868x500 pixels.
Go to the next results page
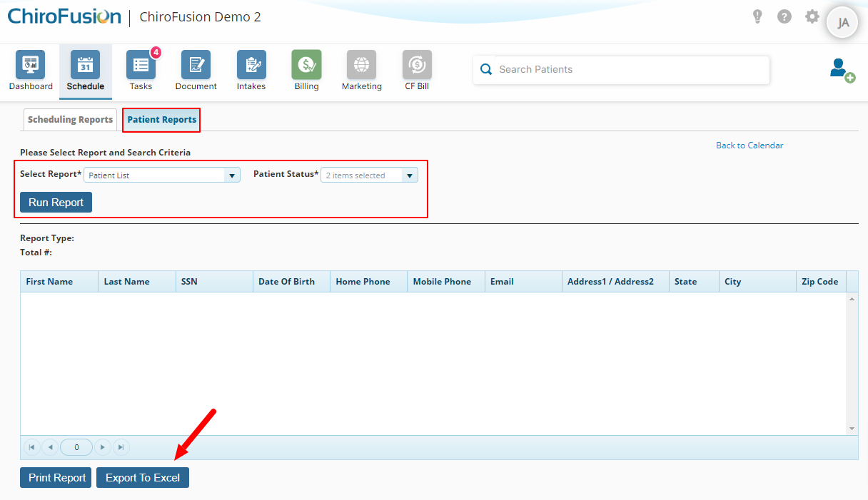(x=103, y=447)
